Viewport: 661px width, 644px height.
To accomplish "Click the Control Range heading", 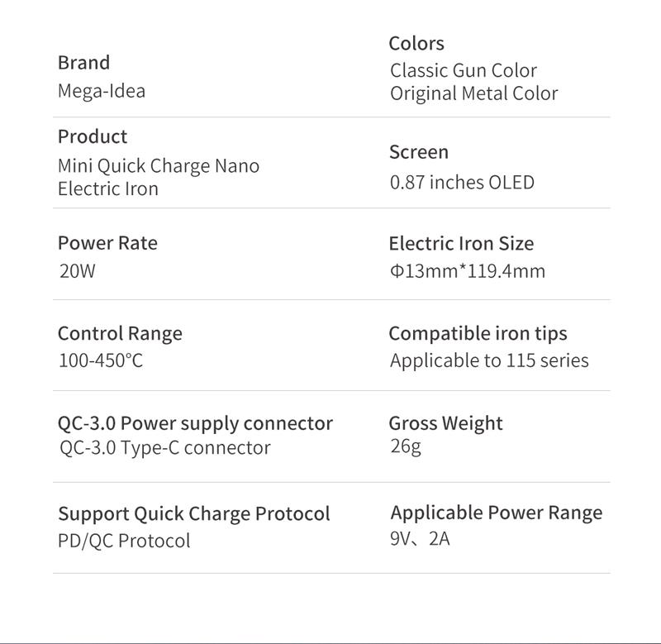I will click(120, 334).
